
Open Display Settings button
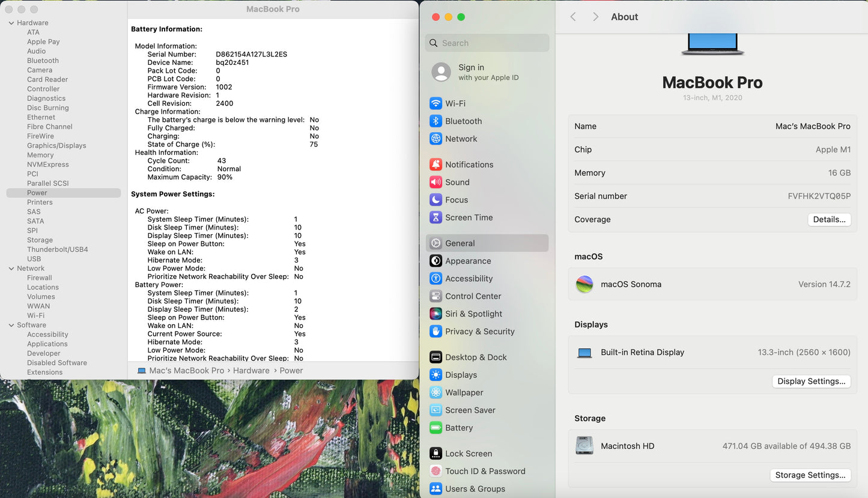coord(811,381)
